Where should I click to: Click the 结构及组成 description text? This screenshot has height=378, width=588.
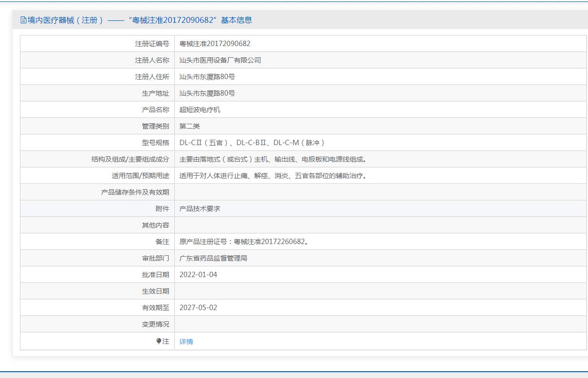pos(272,159)
